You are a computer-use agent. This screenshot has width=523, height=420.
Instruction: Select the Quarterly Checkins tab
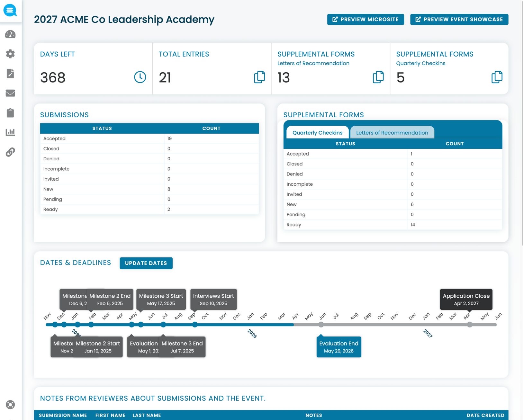click(317, 132)
